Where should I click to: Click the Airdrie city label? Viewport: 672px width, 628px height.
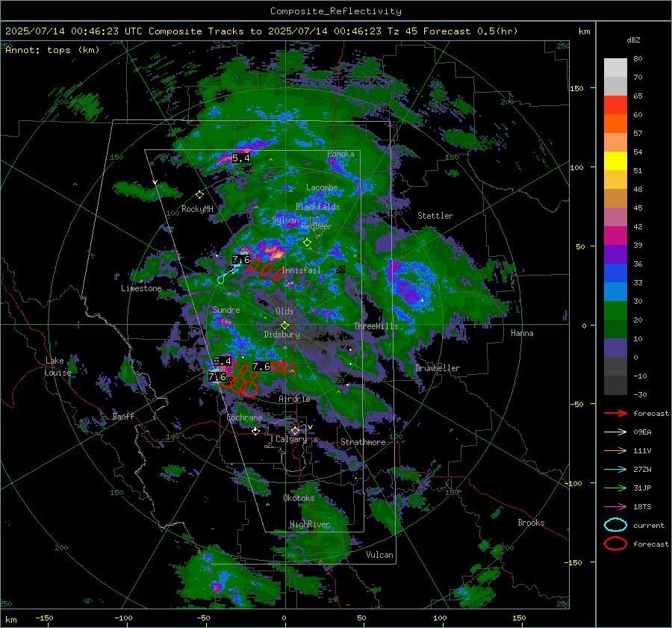tap(294, 399)
